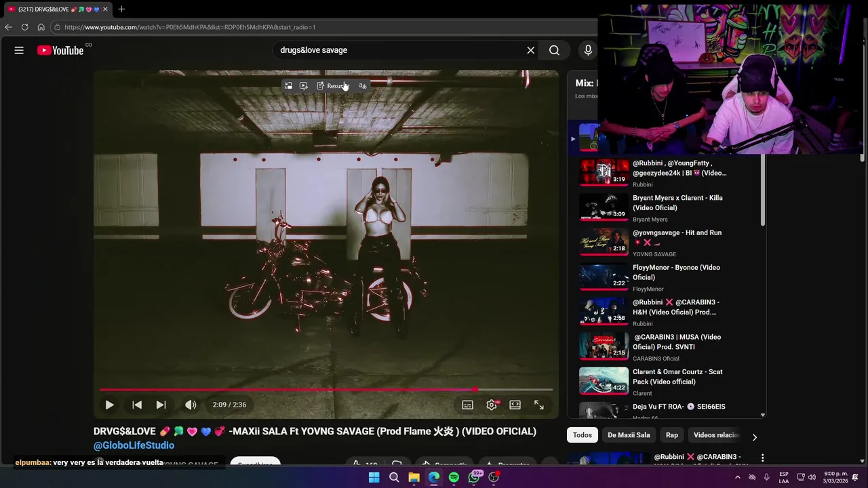This screenshot has width=868, height=488.
Task: Toggle subtitles on the video player
Action: (x=467, y=405)
